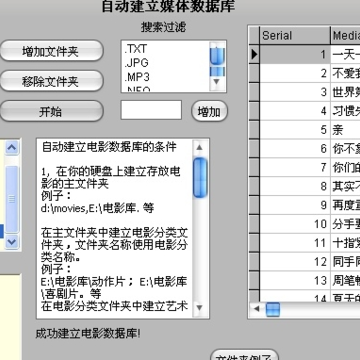The width and height of the screenshot is (360, 360).
Task: Select serial cell 8 in the table
Action: (x=295, y=186)
